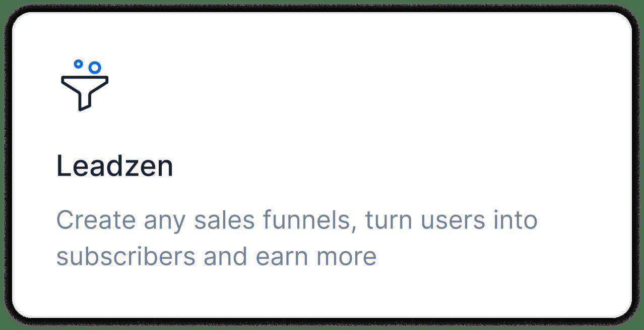Click the Leadzen funnel icon
Viewport: 644px width, 330px height.
pos(84,87)
